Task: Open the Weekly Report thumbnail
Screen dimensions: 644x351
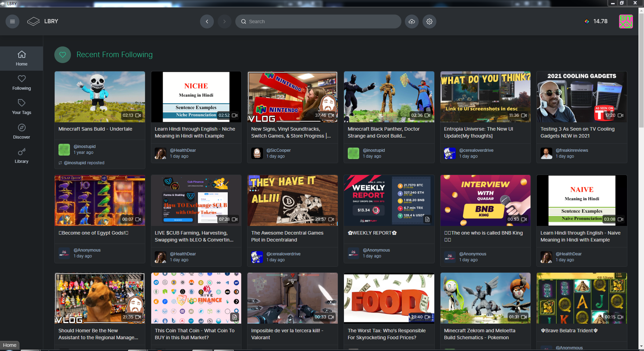Action: tap(389, 200)
